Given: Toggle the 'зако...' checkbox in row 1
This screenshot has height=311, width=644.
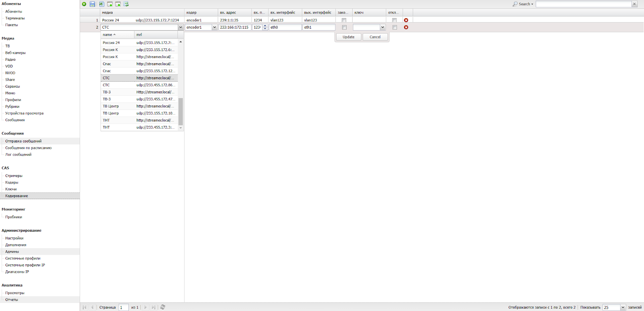Looking at the screenshot, I should pyautogui.click(x=344, y=20).
